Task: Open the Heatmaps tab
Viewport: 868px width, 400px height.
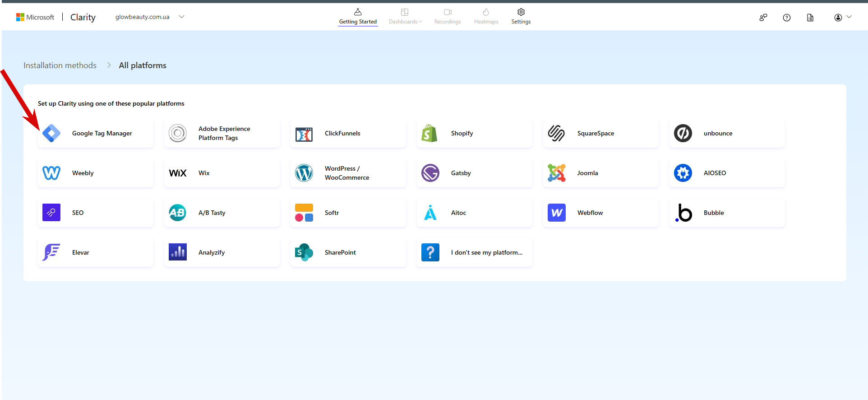Action: tap(486, 17)
